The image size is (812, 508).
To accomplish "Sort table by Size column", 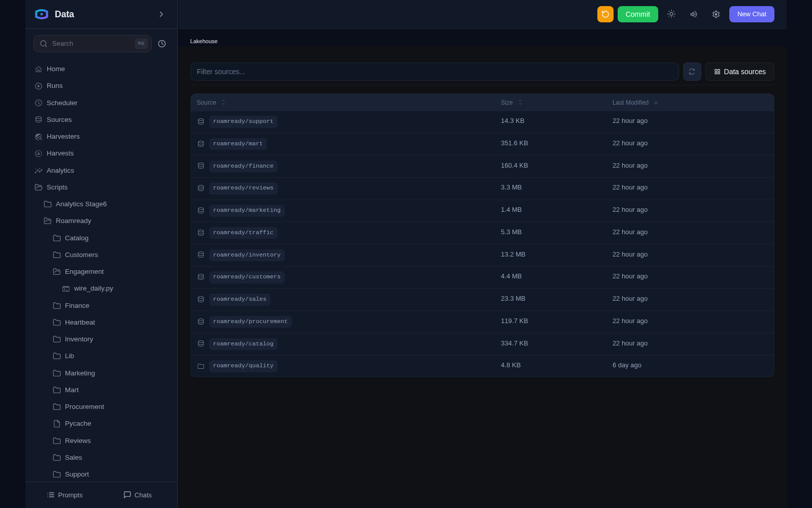I will pyautogui.click(x=511, y=103).
